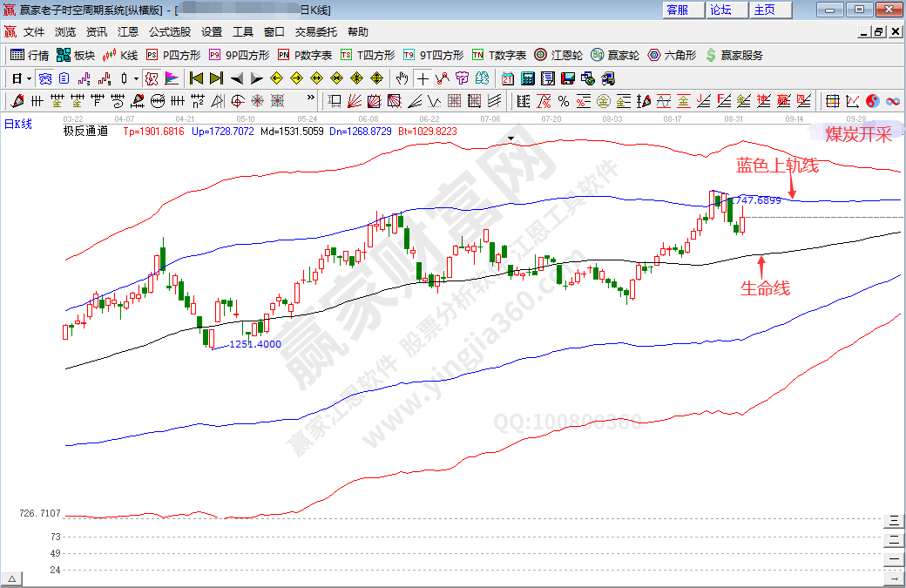Open the 交易委托 menu
Viewport: 906px width, 588px height.
coord(315,31)
